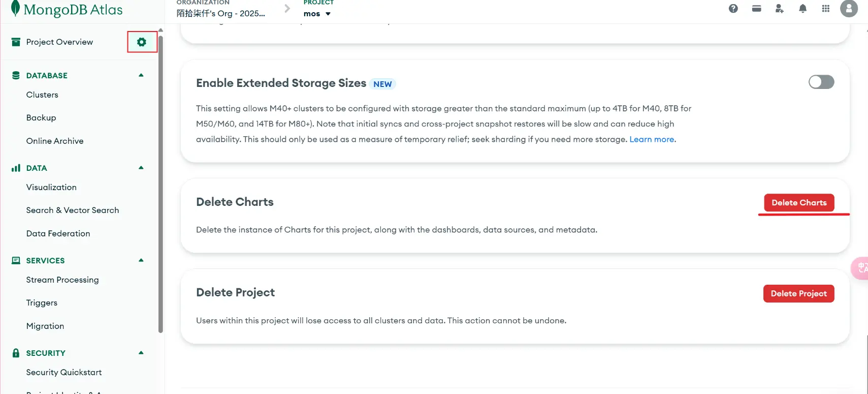Collapse the SECURITY sidebar section
868x394 pixels.
(x=141, y=353)
